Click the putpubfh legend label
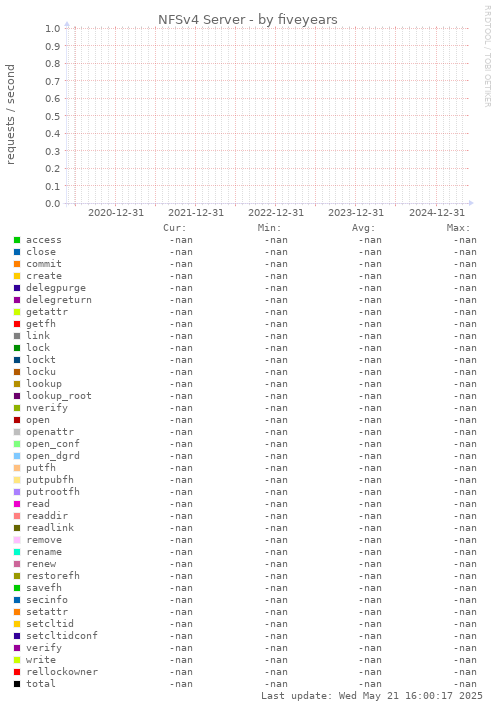Image resolution: width=497 pixels, height=708 pixels. click(x=50, y=480)
